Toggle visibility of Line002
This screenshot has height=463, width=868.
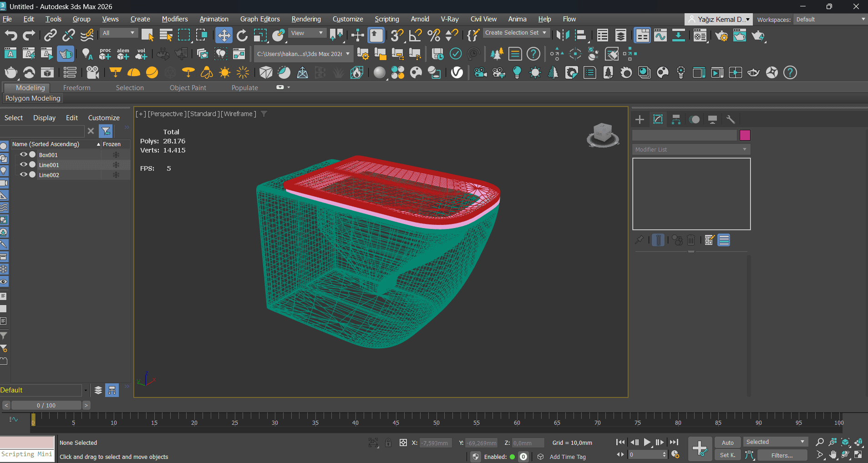point(23,175)
